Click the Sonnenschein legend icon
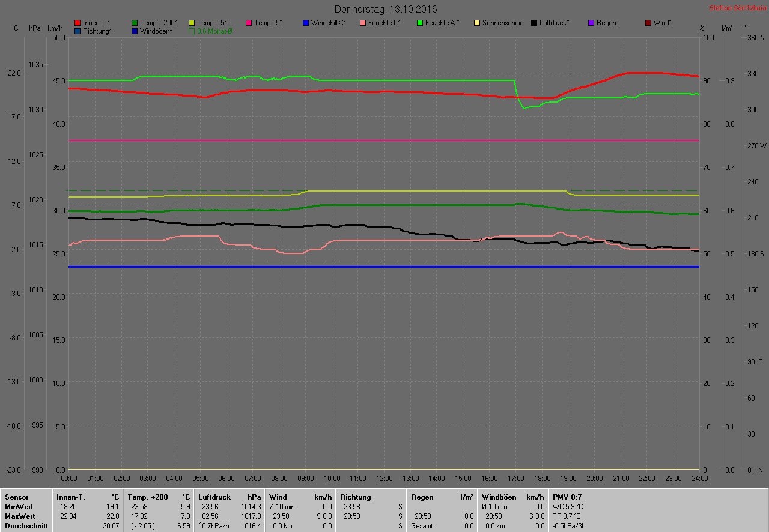This screenshot has width=769, height=532. pyautogui.click(x=477, y=23)
